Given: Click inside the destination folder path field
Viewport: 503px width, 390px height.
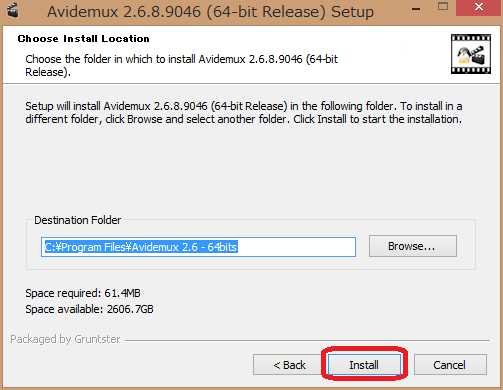Looking at the screenshot, I should (198, 247).
